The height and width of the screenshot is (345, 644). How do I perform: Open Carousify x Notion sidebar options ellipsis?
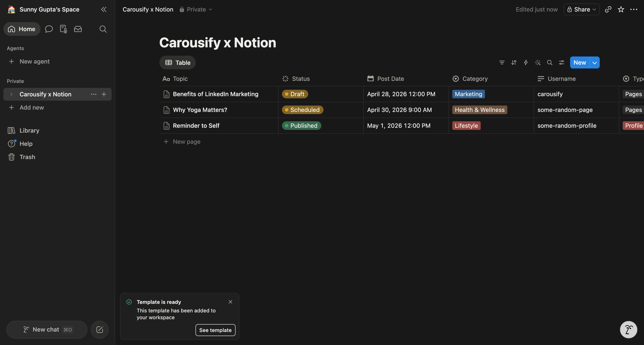[94, 94]
